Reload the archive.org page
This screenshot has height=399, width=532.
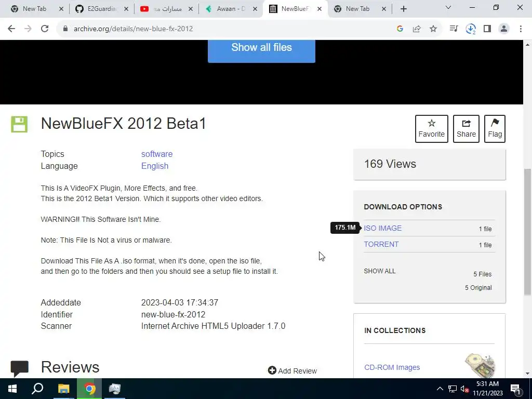[x=45, y=29]
